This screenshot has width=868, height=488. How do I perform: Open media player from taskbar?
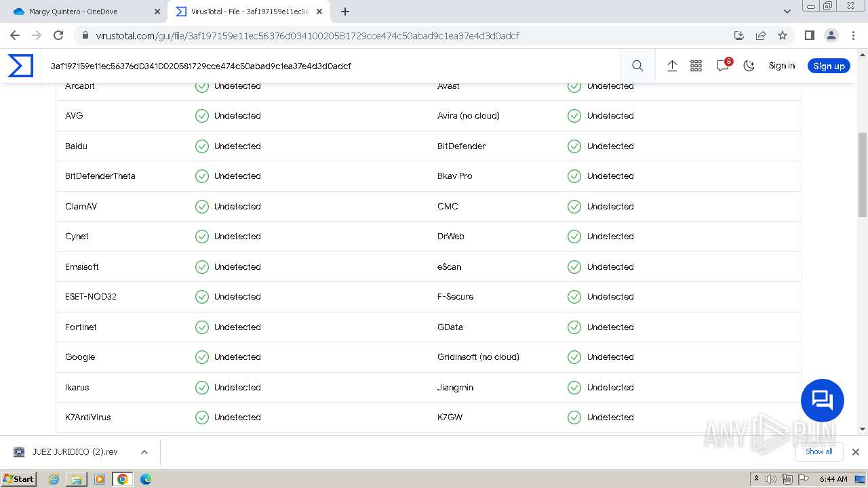tap(100, 479)
